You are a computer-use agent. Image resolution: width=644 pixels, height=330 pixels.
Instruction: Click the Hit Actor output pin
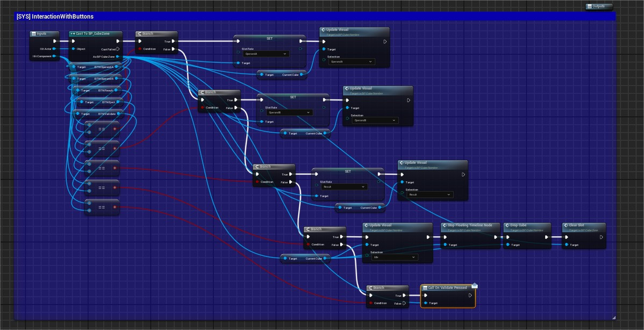pyautogui.click(x=54, y=49)
